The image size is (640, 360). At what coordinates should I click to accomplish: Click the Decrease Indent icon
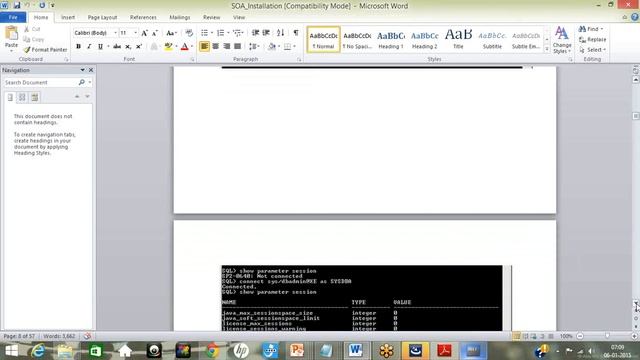pos(256,33)
